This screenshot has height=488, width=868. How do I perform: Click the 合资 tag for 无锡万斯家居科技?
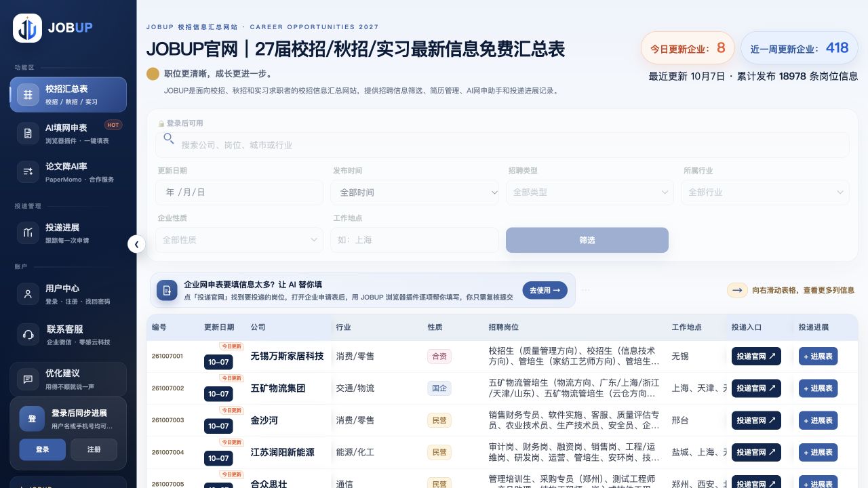coord(439,357)
